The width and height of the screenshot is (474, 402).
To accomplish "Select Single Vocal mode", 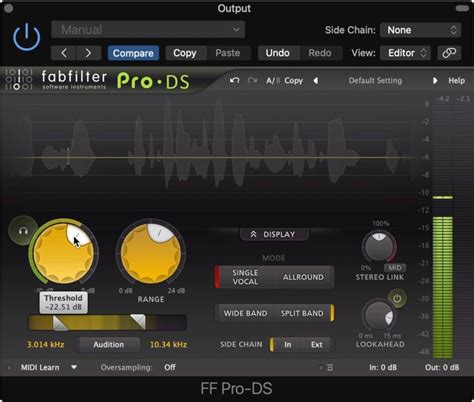I will [245, 277].
